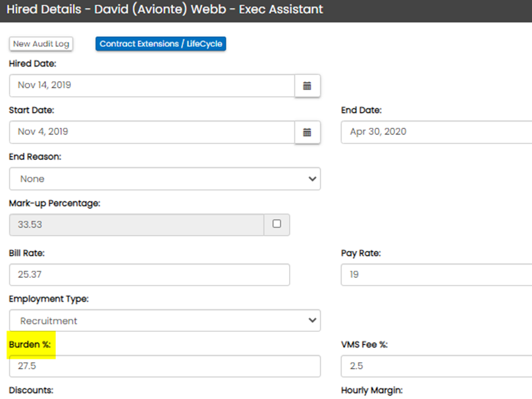Open the New Audit Log

pos(41,43)
